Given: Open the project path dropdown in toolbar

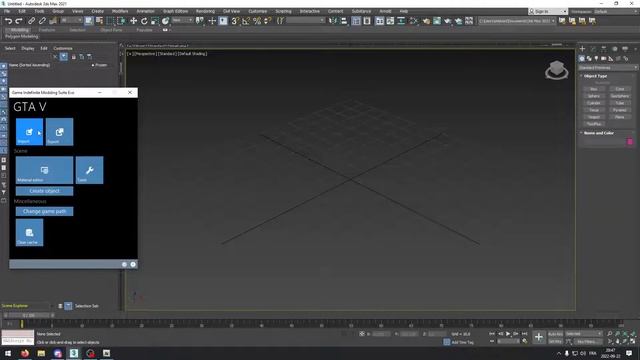Looking at the screenshot, I should point(517,20).
